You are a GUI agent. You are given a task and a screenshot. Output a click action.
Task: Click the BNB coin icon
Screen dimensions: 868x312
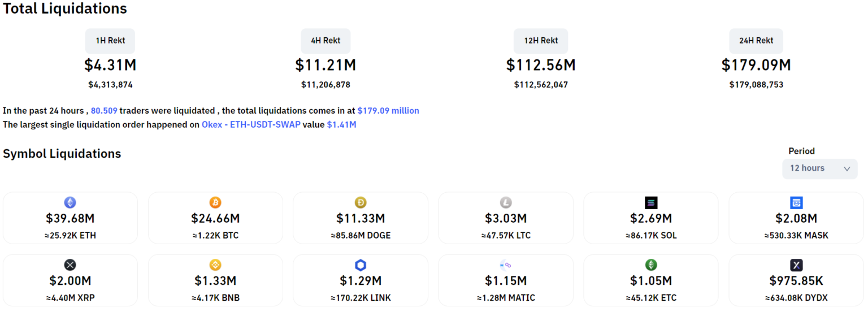[215, 265]
